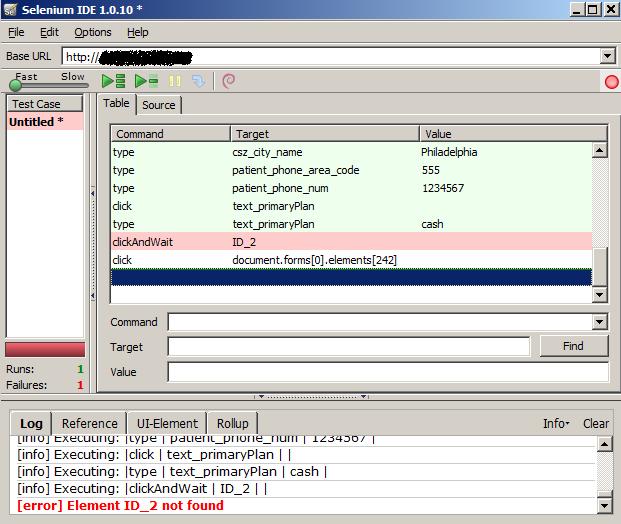621x524 pixels.
Task: Open the Options menu
Action: point(93,32)
